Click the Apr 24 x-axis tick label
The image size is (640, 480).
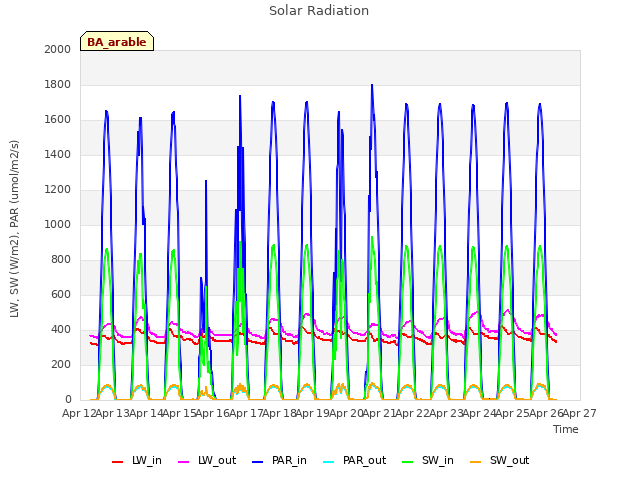tap(479, 413)
